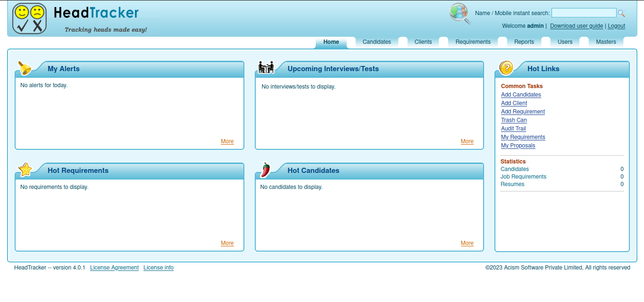The image size is (644, 302).
Task: Click the Hot Requirements panel heading
Action: click(78, 171)
